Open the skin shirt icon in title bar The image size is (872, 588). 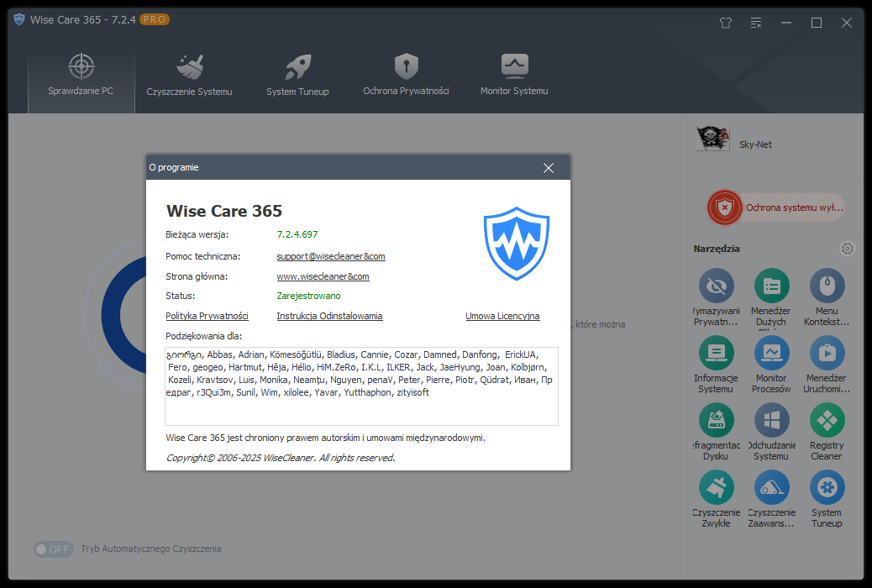pos(726,23)
